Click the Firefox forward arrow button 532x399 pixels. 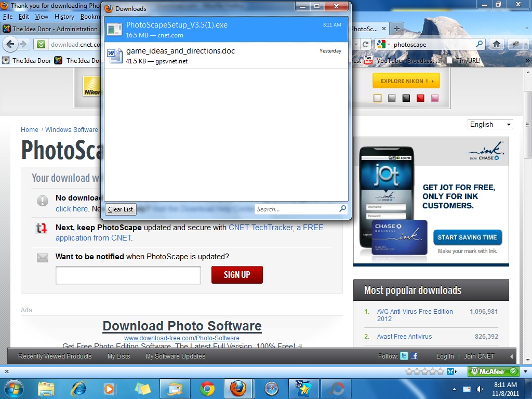[x=23, y=44]
